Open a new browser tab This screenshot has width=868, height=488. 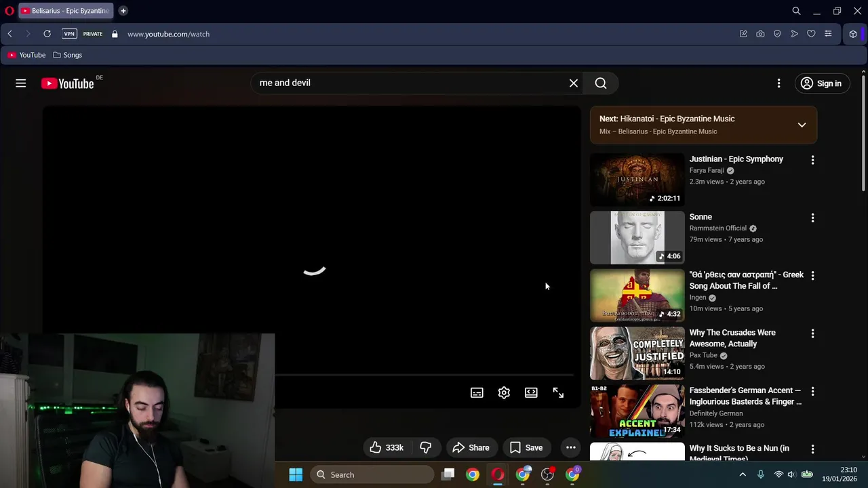(123, 11)
